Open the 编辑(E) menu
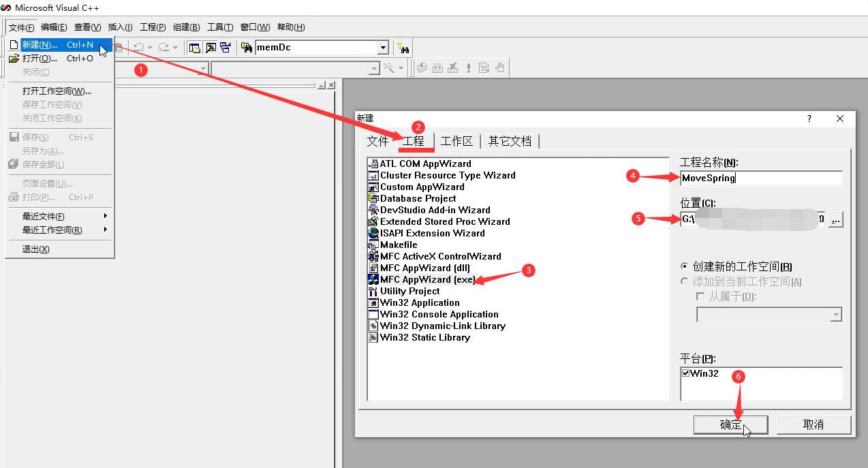Viewport: 868px width, 468px height. pos(54,27)
